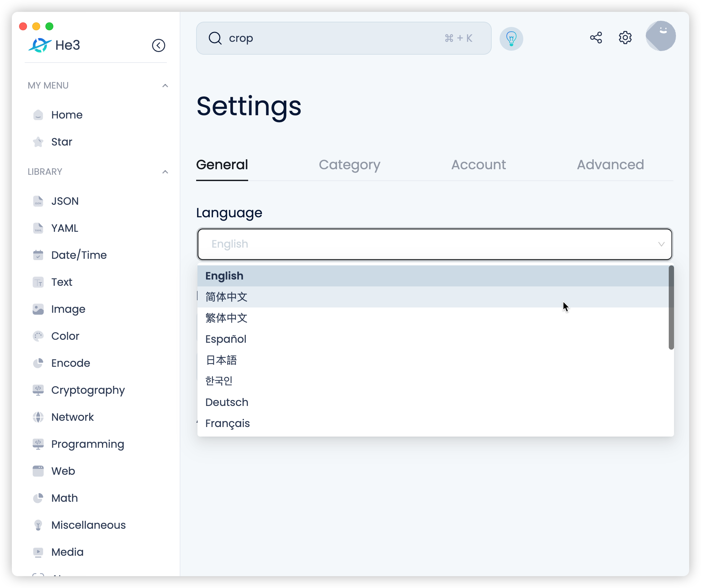Go to Network tools in sidebar
701x588 pixels.
click(72, 417)
